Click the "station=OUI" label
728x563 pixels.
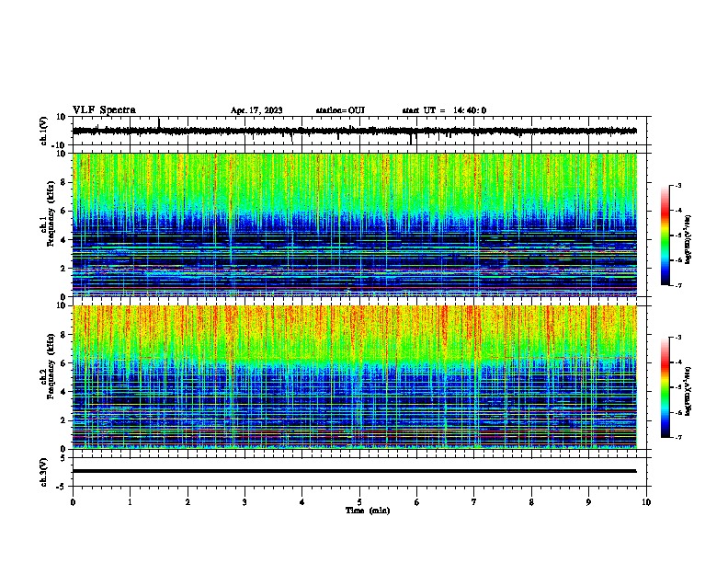pyautogui.click(x=340, y=110)
